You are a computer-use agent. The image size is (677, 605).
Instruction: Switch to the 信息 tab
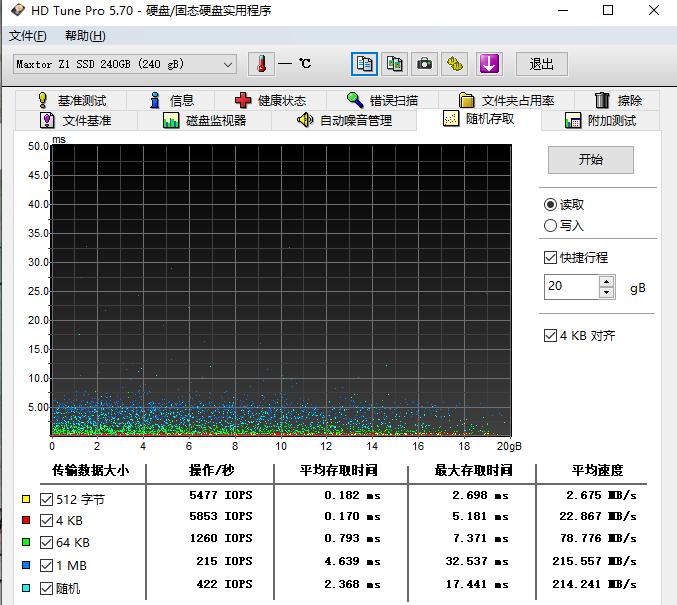click(x=171, y=100)
